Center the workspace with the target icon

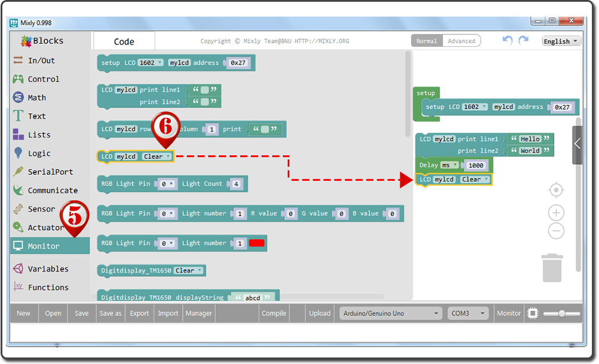(556, 190)
